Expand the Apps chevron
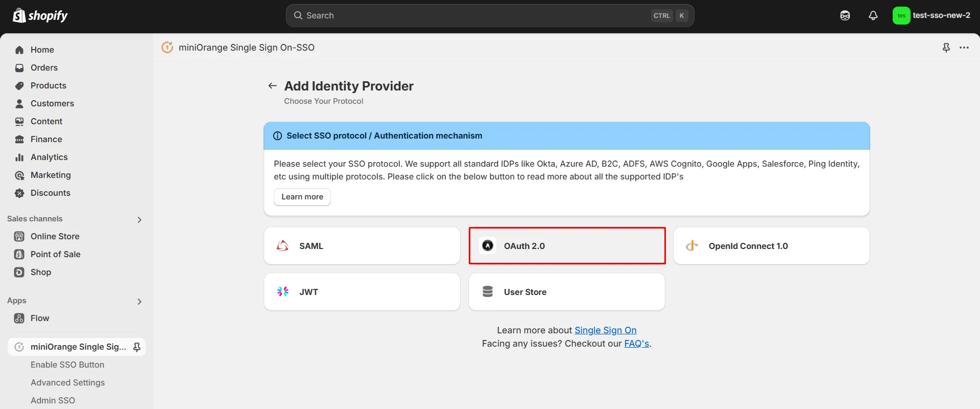 (x=139, y=302)
